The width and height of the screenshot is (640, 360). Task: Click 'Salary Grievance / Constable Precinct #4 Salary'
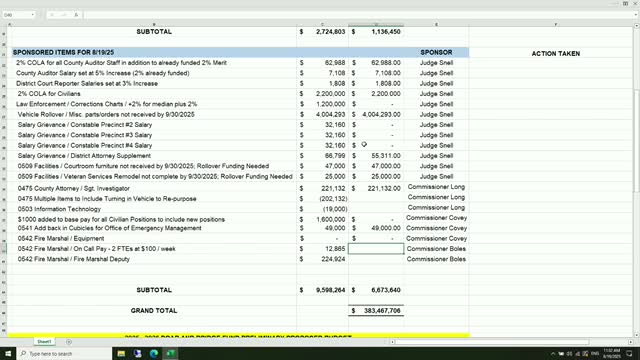click(85, 145)
